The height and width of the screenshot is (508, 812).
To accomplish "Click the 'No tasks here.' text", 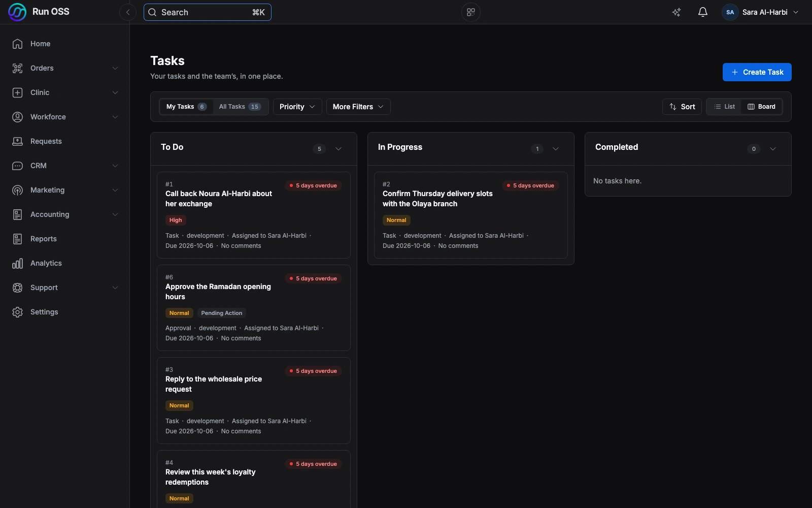I will pyautogui.click(x=617, y=181).
